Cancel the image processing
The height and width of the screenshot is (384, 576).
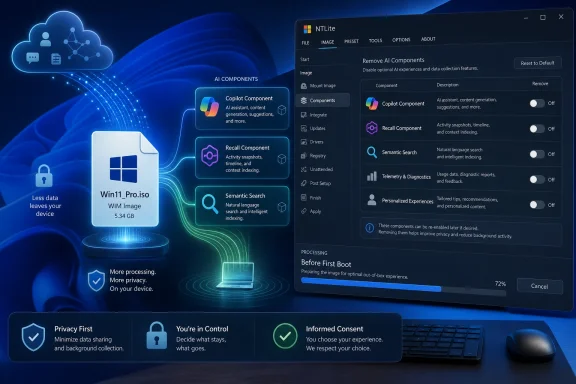(540, 286)
